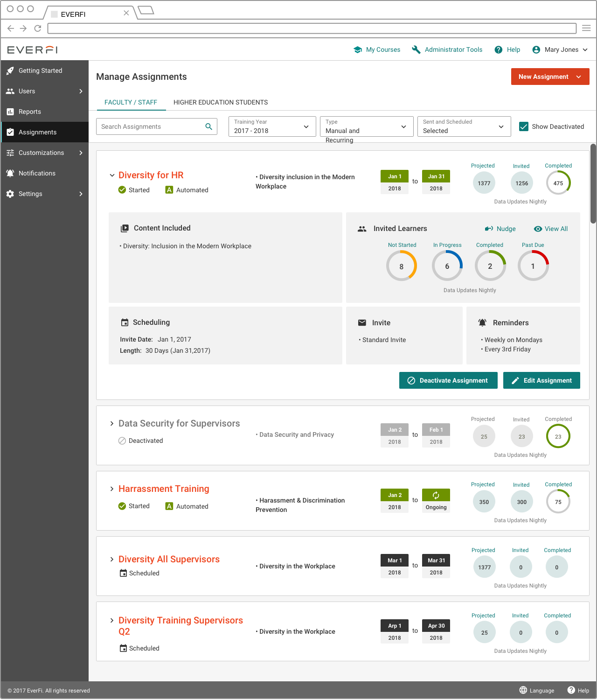Click the Getting Started rocket icon

coord(10,71)
